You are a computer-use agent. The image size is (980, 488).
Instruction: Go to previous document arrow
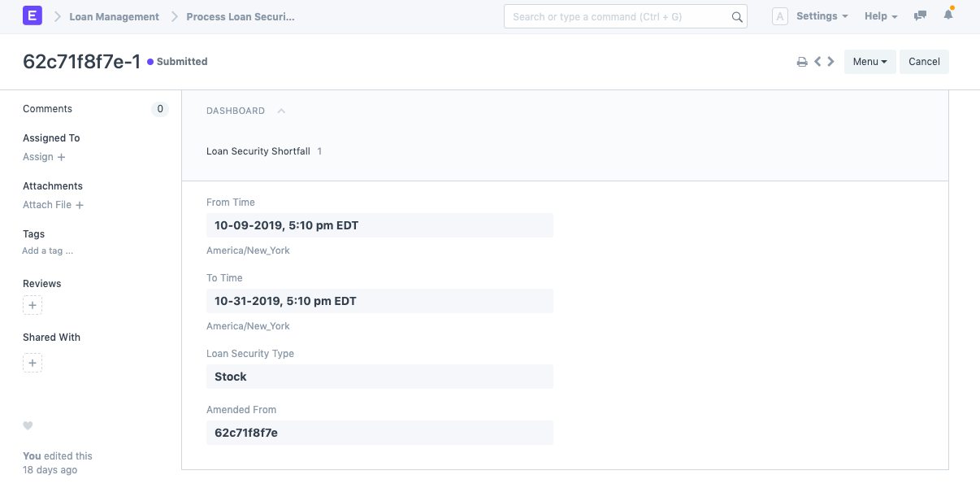click(818, 61)
